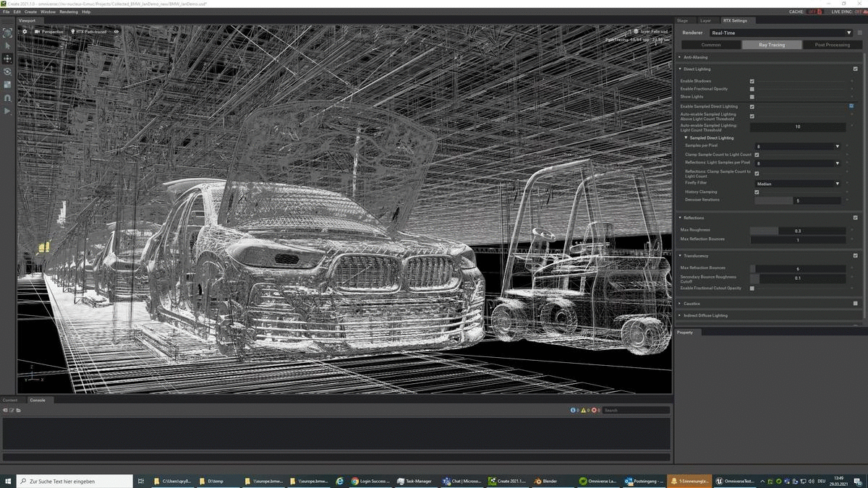Screen dimensions: 868x488
Task: Activate the Rotate tool
Action: coord(7,71)
